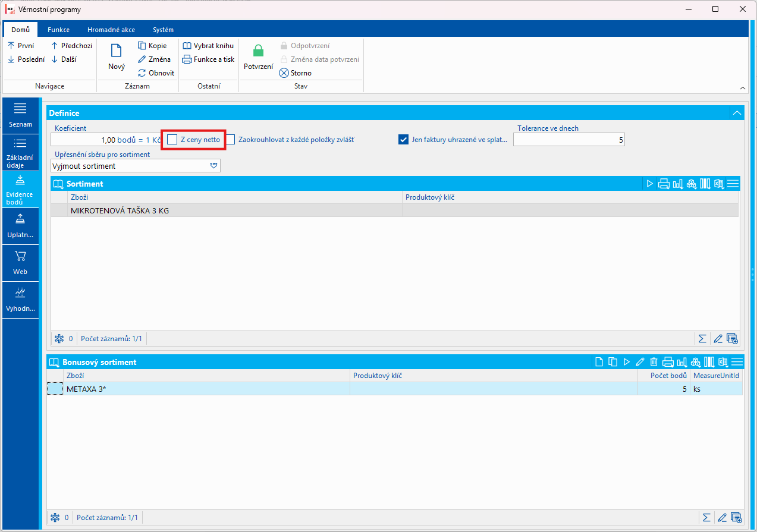Click the Storno button
Image resolution: width=757 pixels, height=532 pixels.
coord(296,73)
